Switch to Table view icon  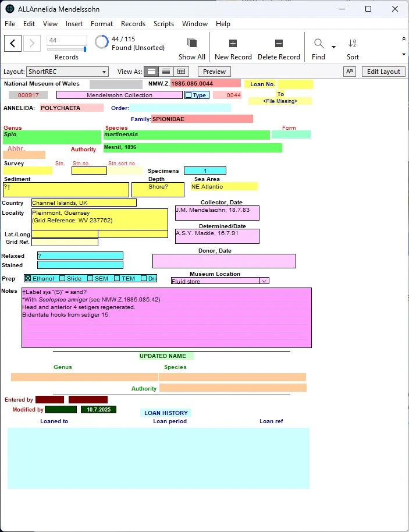point(182,72)
